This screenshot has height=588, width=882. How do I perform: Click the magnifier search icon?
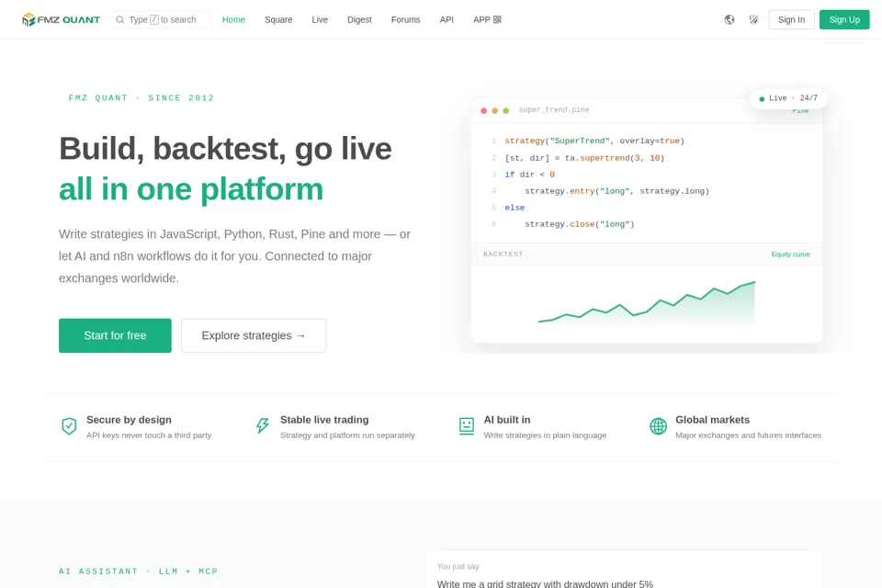(119, 19)
